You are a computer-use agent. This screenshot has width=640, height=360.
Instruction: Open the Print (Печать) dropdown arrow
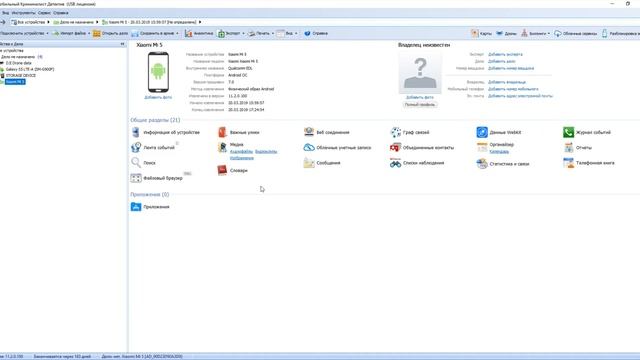[x=273, y=33]
